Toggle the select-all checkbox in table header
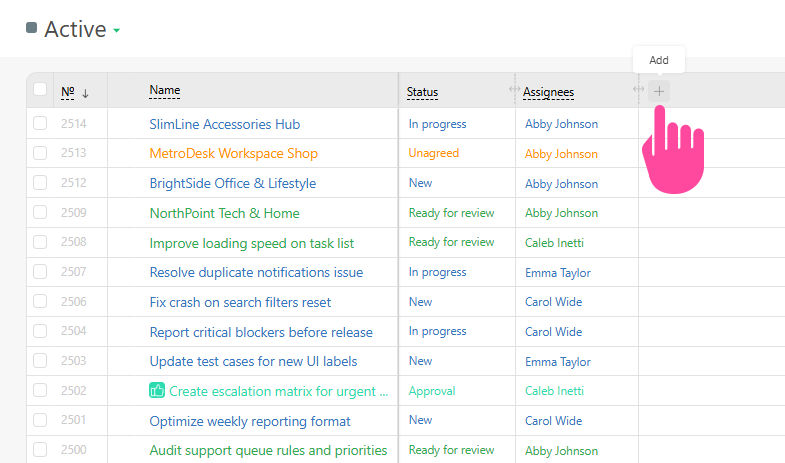Image resolution: width=785 pixels, height=463 pixels. 40,90
